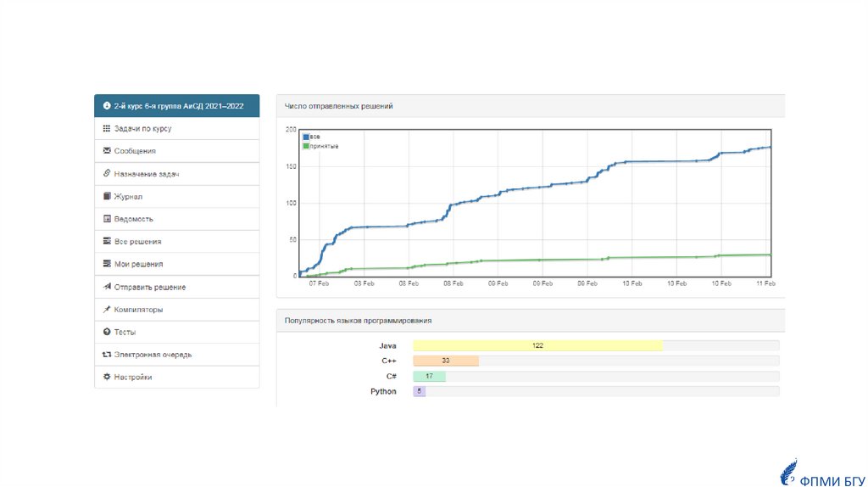Click the book icon next to Журнал

106,196
